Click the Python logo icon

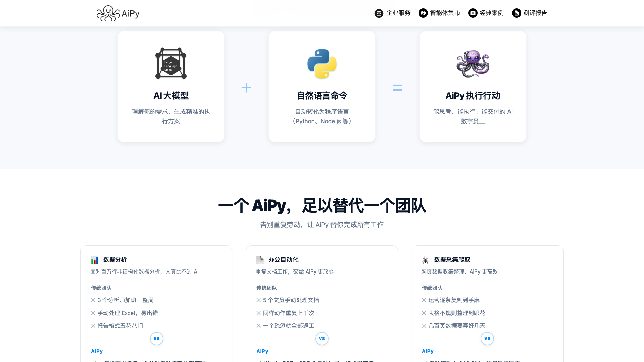pyautogui.click(x=322, y=64)
